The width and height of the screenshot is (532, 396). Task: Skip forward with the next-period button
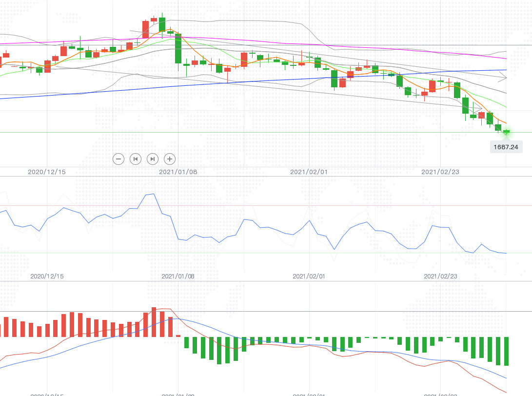pos(153,159)
